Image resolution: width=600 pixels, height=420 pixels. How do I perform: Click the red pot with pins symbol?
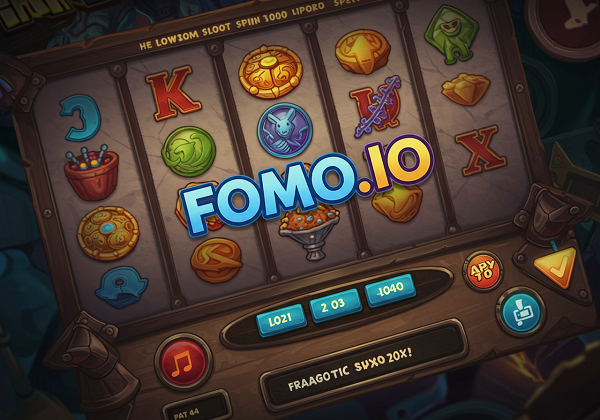[92, 173]
